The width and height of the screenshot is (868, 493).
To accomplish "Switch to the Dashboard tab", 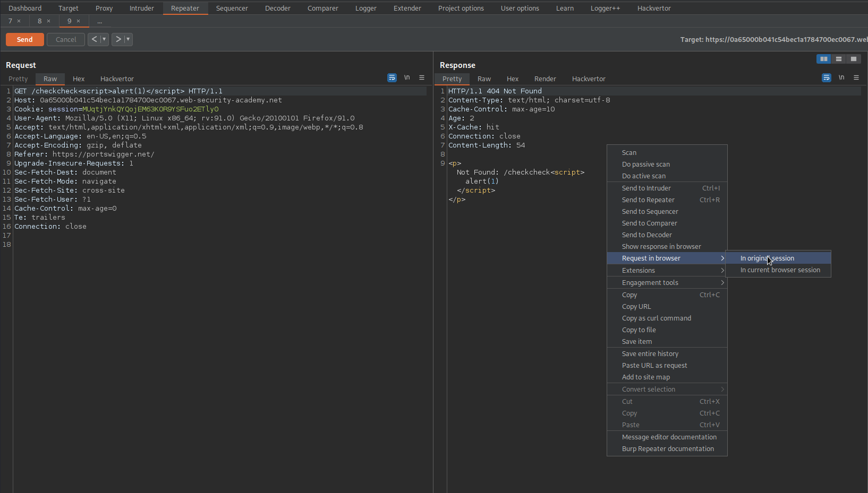I will [25, 8].
